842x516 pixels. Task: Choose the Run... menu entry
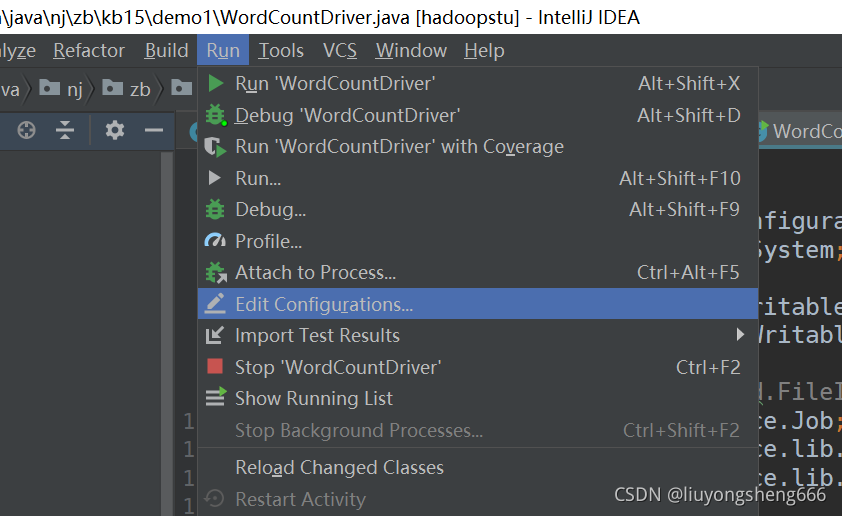coord(478,178)
